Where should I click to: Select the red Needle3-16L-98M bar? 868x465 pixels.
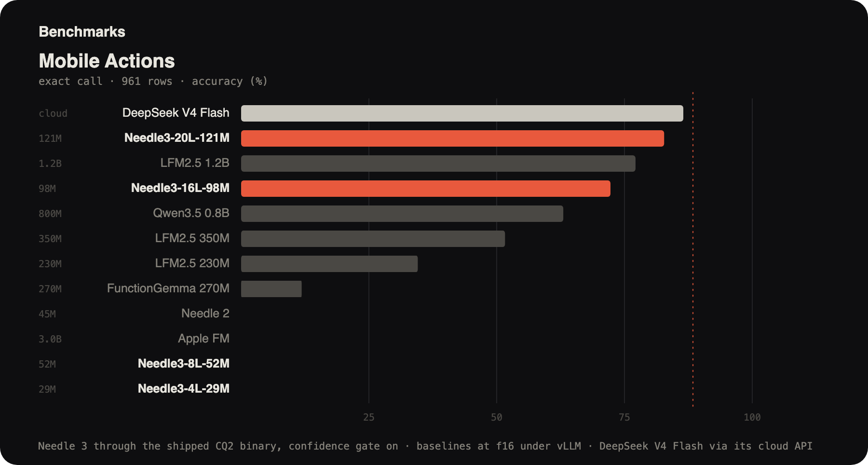click(x=426, y=189)
